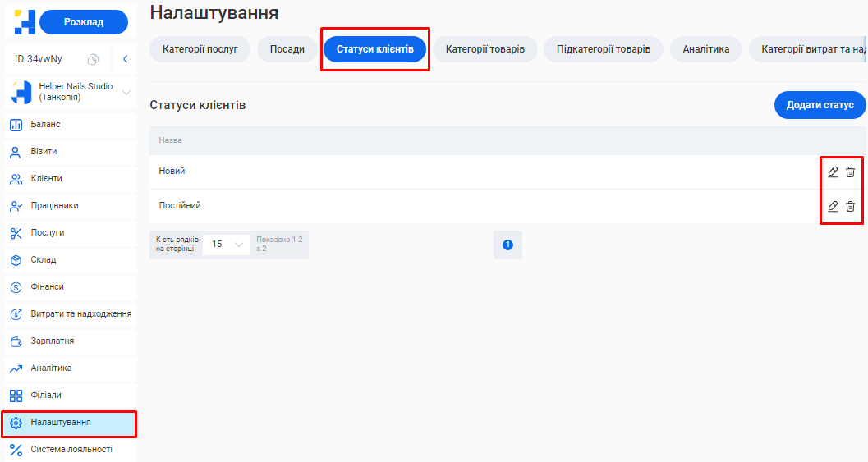
Task: Switch to the Посади tab
Action: pyautogui.click(x=287, y=49)
